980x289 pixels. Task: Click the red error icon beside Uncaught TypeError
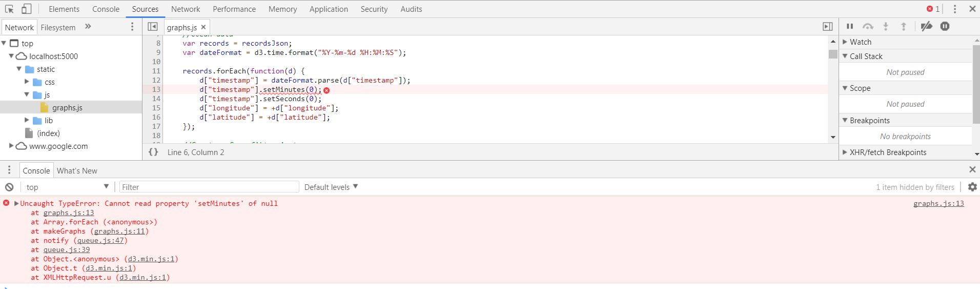[6, 203]
